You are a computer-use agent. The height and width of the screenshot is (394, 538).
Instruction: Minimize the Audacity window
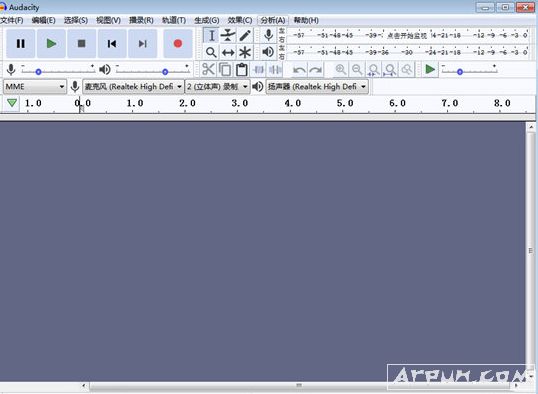pyautogui.click(x=485, y=7)
